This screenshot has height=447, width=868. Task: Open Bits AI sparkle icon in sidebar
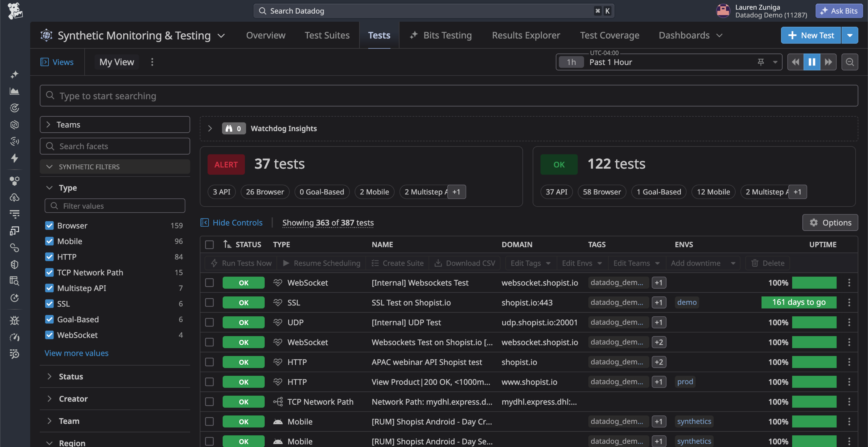(x=14, y=74)
